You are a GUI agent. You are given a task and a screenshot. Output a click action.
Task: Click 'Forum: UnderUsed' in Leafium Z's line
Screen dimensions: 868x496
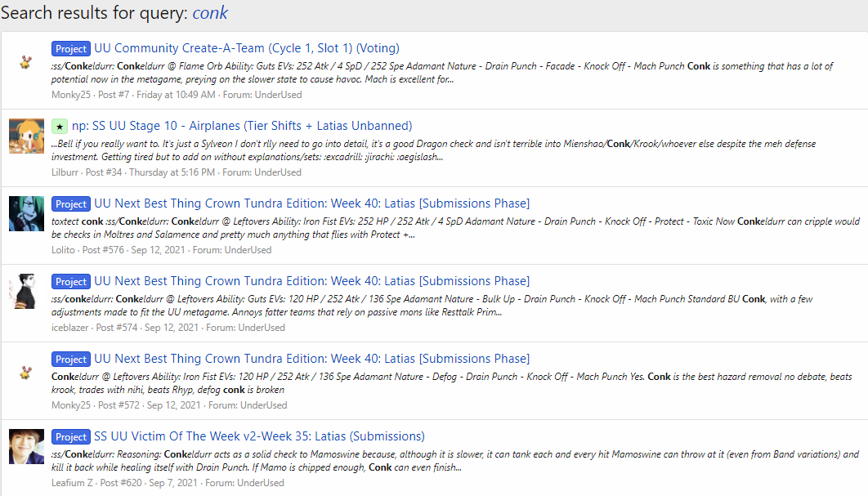pos(244,483)
